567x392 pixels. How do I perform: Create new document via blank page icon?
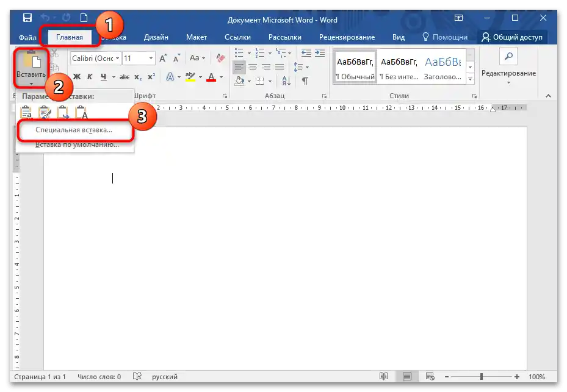click(84, 18)
